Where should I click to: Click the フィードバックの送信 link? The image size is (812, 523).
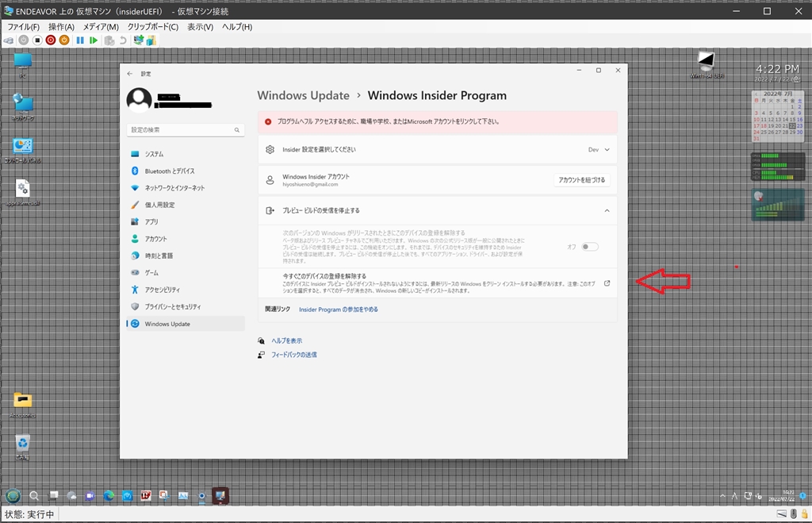click(294, 355)
